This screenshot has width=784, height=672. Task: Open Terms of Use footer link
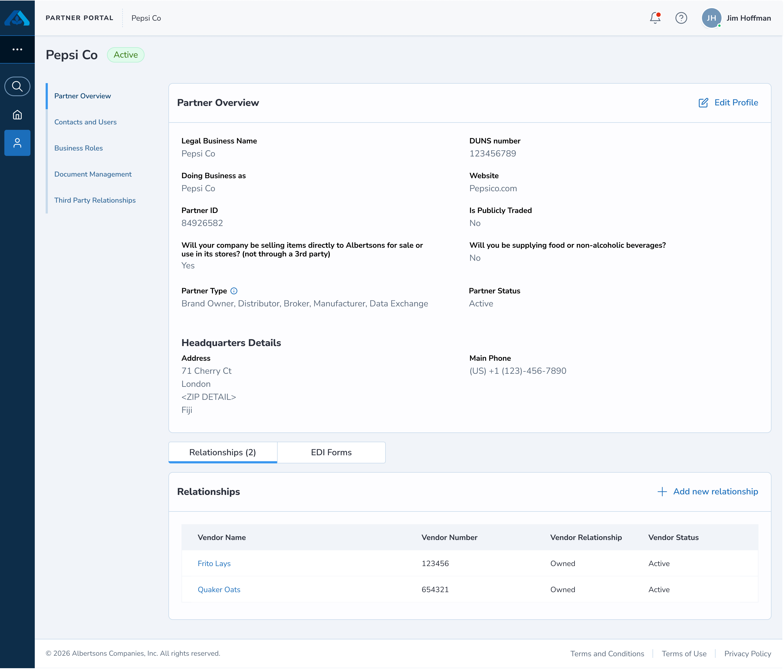point(685,654)
